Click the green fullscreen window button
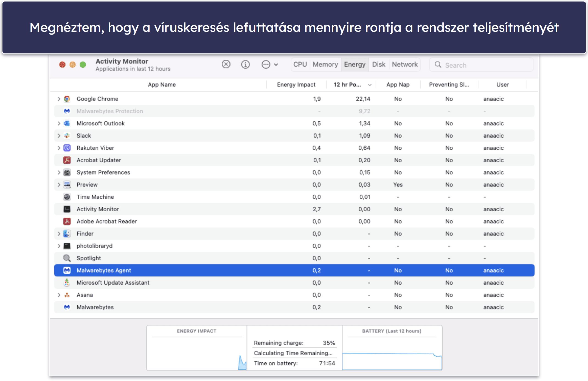This screenshot has width=588, height=381. pyautogui.click(x=83, y=64)
